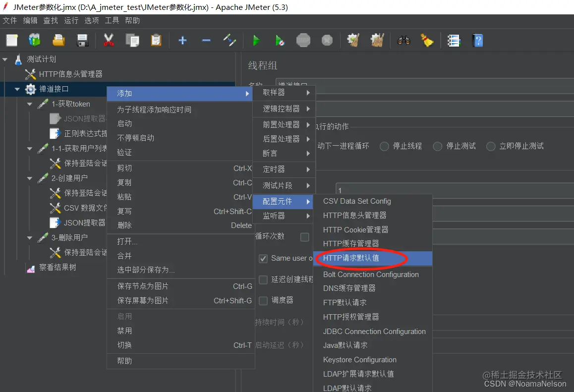This screenshot has height=392, width=574.
Task: Clear results using the broom icon
Action: click(x=428, y=40)
